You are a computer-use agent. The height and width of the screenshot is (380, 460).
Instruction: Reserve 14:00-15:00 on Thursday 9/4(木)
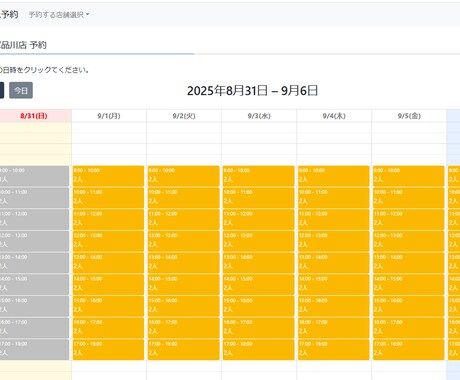point(334,284)
